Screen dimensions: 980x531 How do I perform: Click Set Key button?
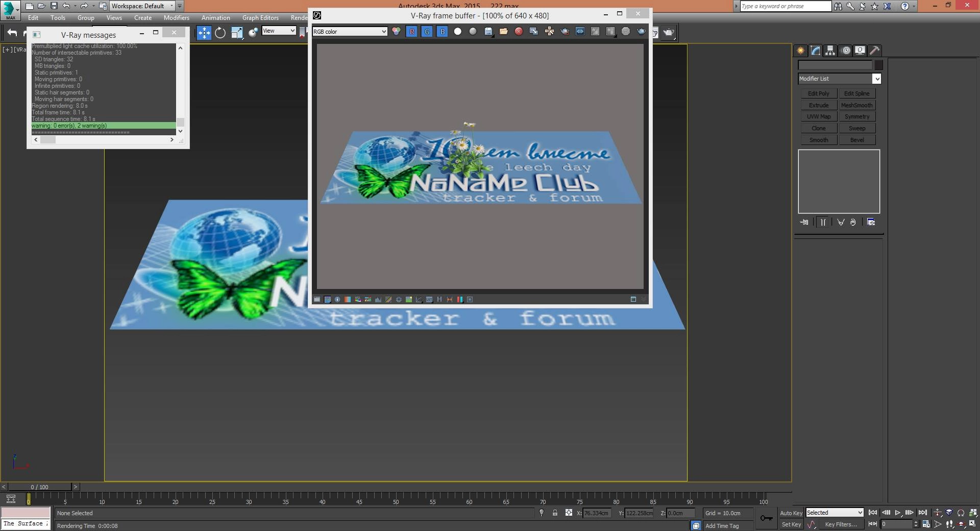791,524
